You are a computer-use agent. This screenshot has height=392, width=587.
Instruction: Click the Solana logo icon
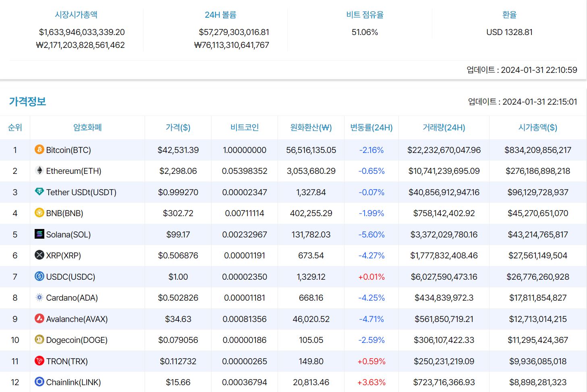pos(39,234)
